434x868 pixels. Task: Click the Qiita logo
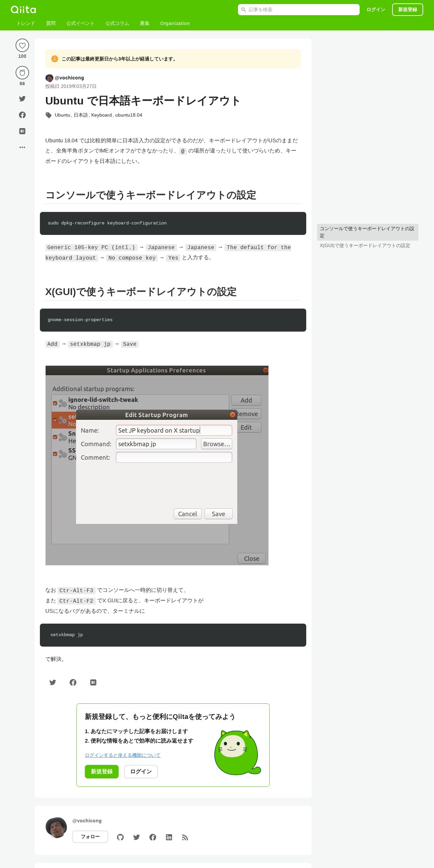coord(23,9)
